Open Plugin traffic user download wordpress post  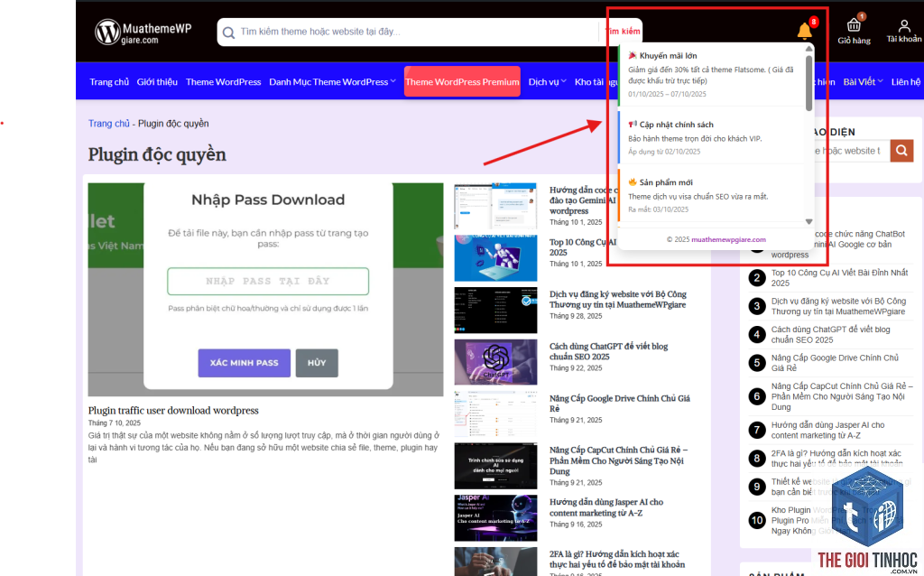pos(173,411)
